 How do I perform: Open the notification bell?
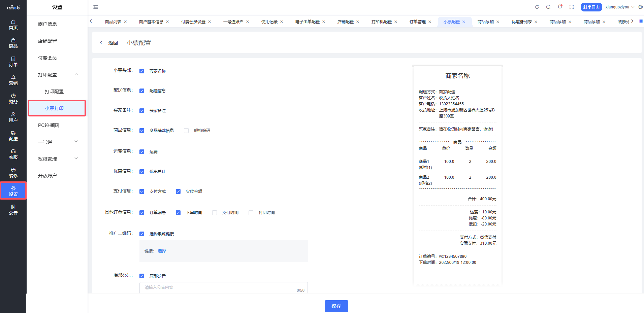tap(560, 7)
